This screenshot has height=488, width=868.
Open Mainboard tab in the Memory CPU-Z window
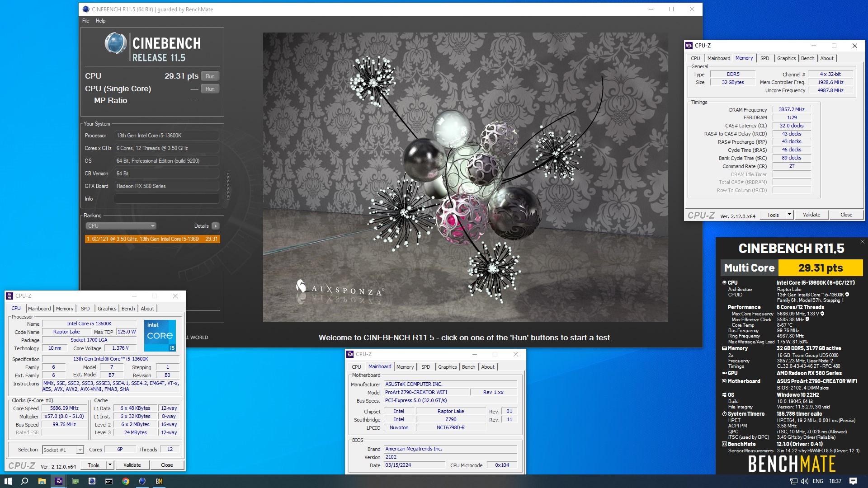pos(719,58)
